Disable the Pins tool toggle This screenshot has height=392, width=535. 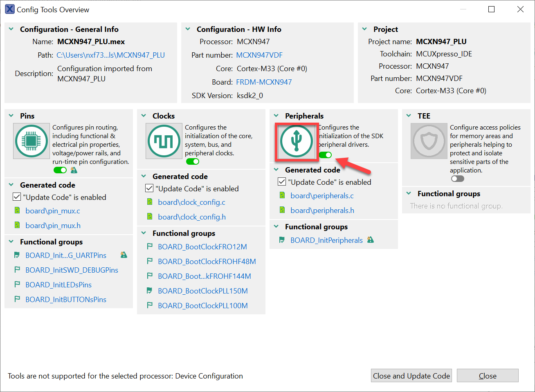(x=60, y=170)
